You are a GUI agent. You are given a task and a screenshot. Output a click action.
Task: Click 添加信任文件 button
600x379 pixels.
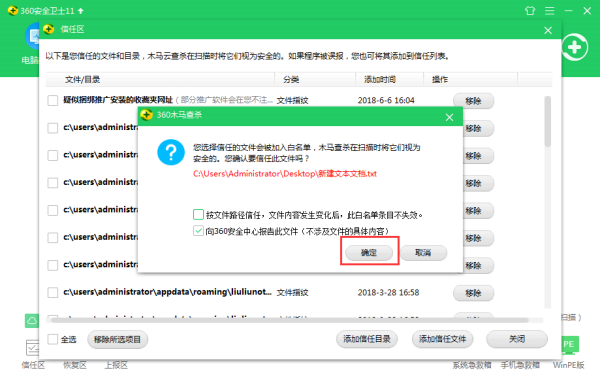point(442,339)
